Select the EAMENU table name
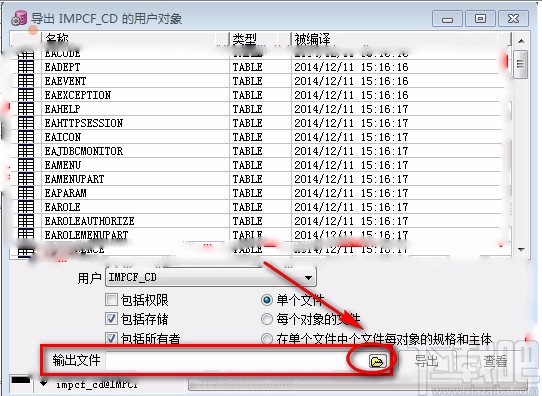 pyautogui.click(x=63, y=165)
